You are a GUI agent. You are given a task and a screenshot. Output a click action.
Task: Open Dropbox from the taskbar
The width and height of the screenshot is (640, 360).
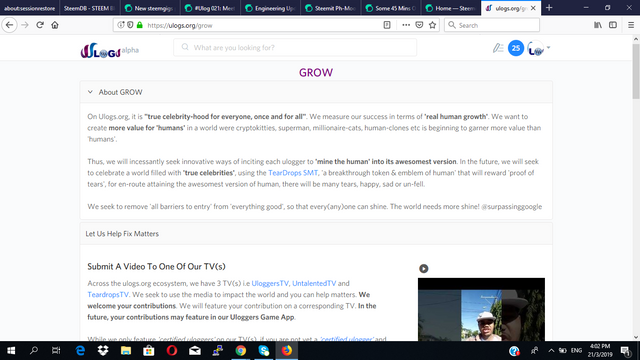(x=103, y=351)
